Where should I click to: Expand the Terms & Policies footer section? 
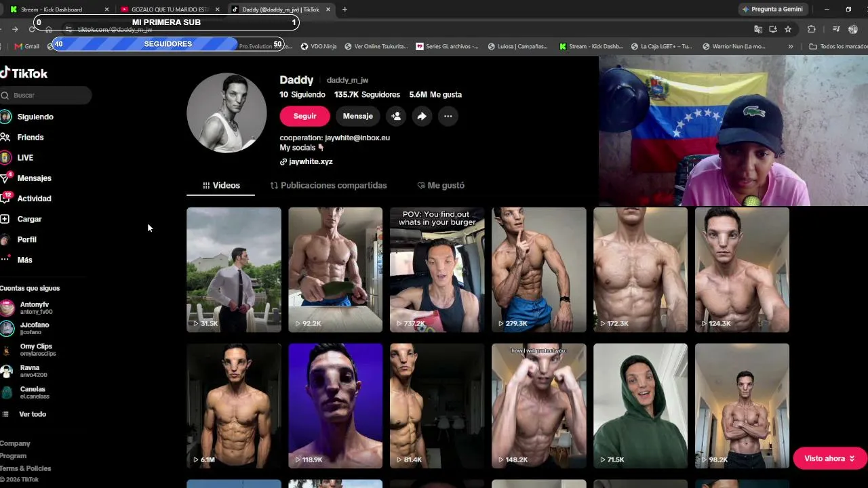(x=26, y=468)
